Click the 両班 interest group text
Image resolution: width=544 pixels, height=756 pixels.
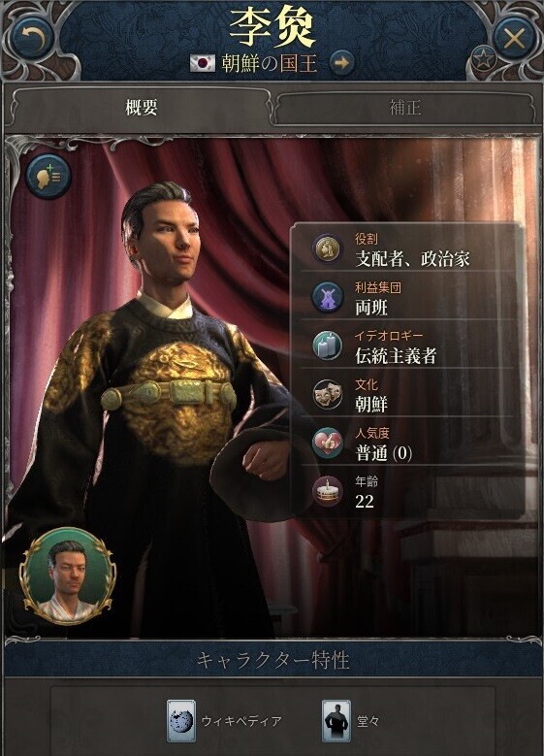click(x=371, y=308)
